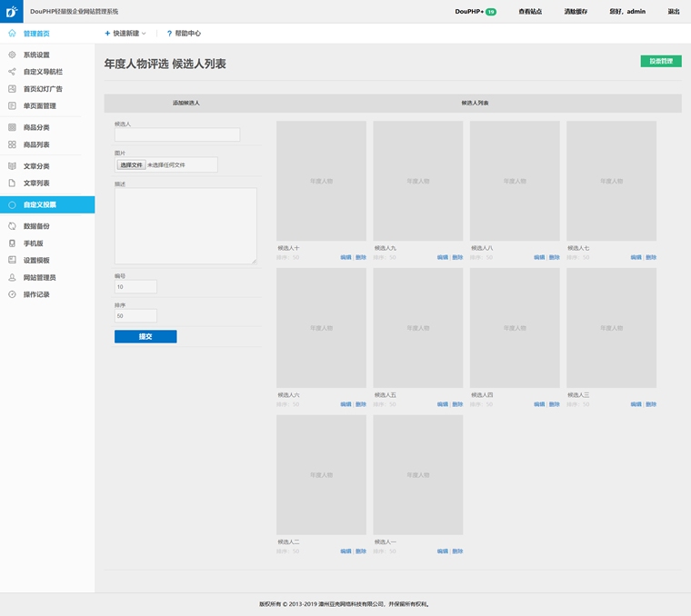
Task: Click the 自定义导航栏 share icon
Action: 12,72
